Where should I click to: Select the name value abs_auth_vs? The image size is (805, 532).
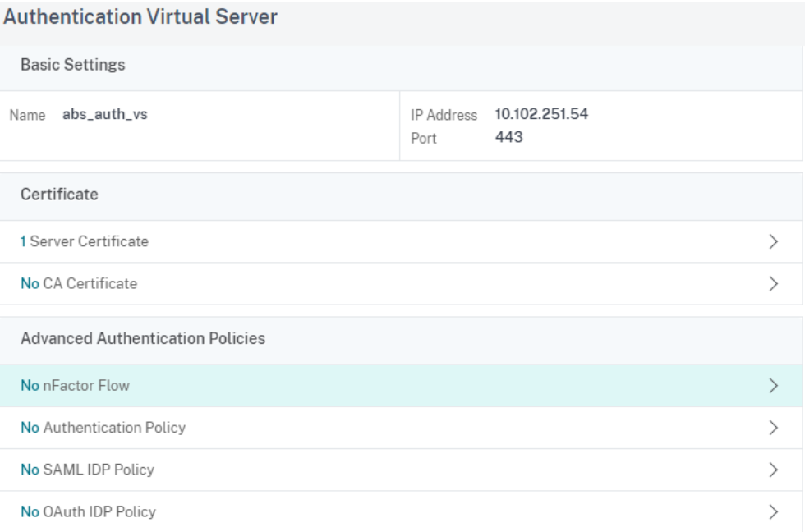pyautogui.click(x=105, y=114)
